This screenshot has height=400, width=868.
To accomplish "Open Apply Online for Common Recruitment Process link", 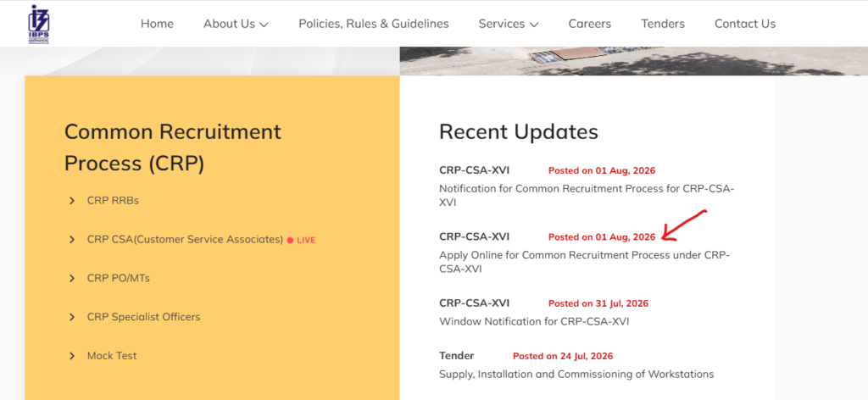I will point(585,262).
